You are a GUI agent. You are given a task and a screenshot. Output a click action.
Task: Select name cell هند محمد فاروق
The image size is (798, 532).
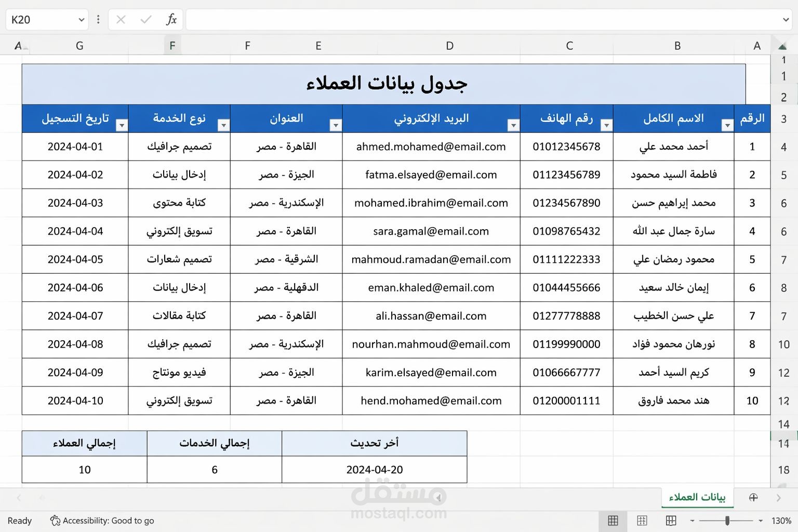(674, 401)
